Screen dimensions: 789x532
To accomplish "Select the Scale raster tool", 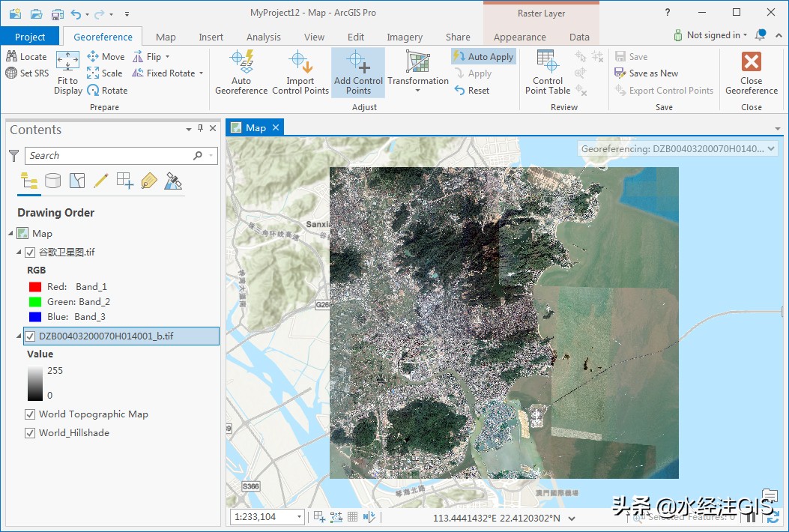I will pyautogui.click(x=105, y=73).
